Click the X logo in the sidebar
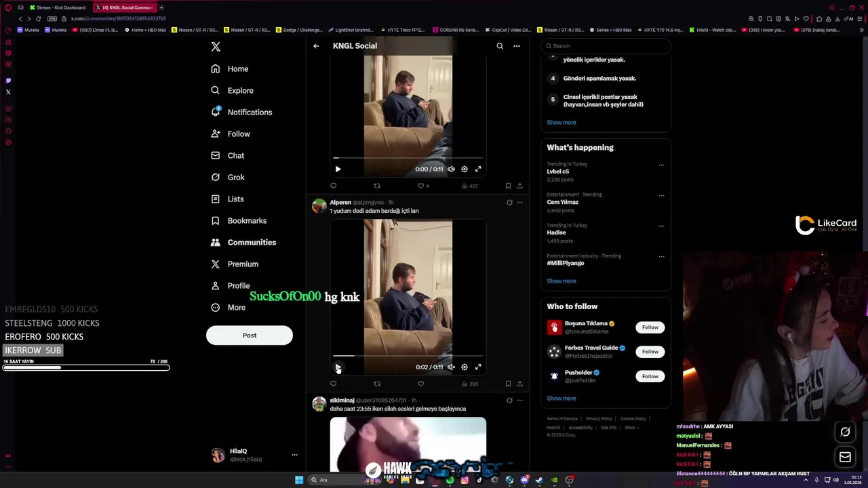868x488 pixels. pyautogui.click(x=216, y=47)
